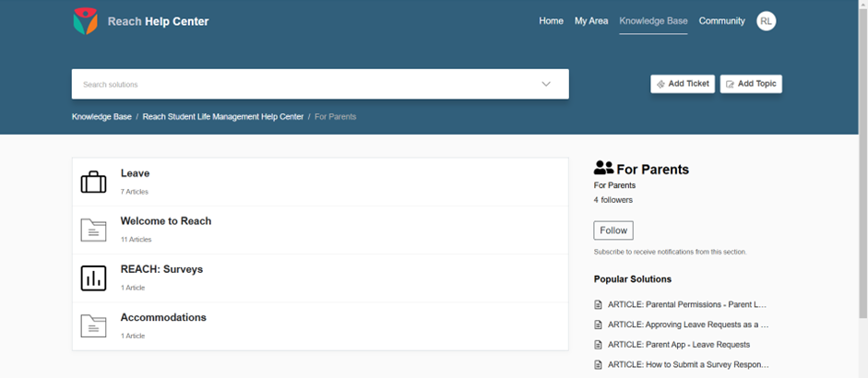This screenshot has width=868, height=378.
Task: Click the Welcome to Reach folder icon
Action: [93, 230]
